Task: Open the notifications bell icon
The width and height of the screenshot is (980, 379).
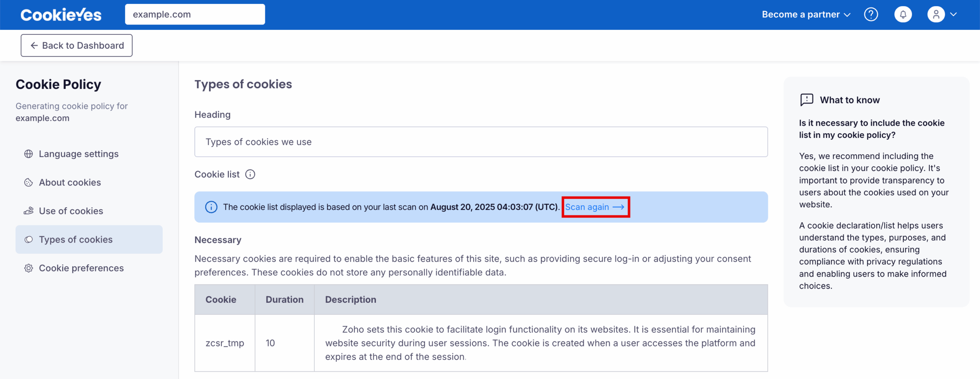Action: coord(903,15)
